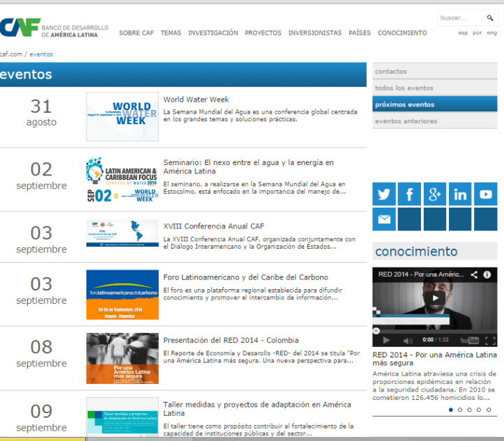This screenshot has width=504, height=441.
Task: Open CAF's Twitter page icon
Action: pos(383,194)
